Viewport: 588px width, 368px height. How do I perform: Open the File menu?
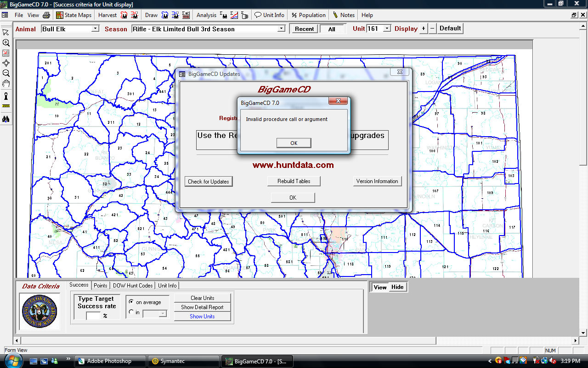19,15
